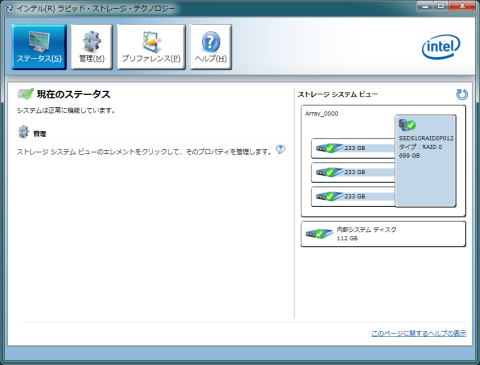Image resolution: width=480 pixels, height=365 pixels.
Task: Select the SSD510RAID0P012 RAID 0 volume
Action: pos(425,161)
